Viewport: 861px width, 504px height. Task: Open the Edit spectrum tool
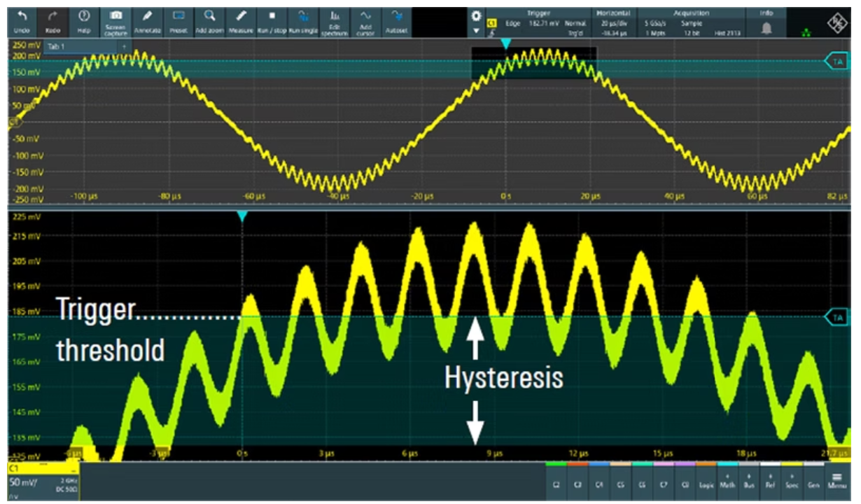pos(335,22)
